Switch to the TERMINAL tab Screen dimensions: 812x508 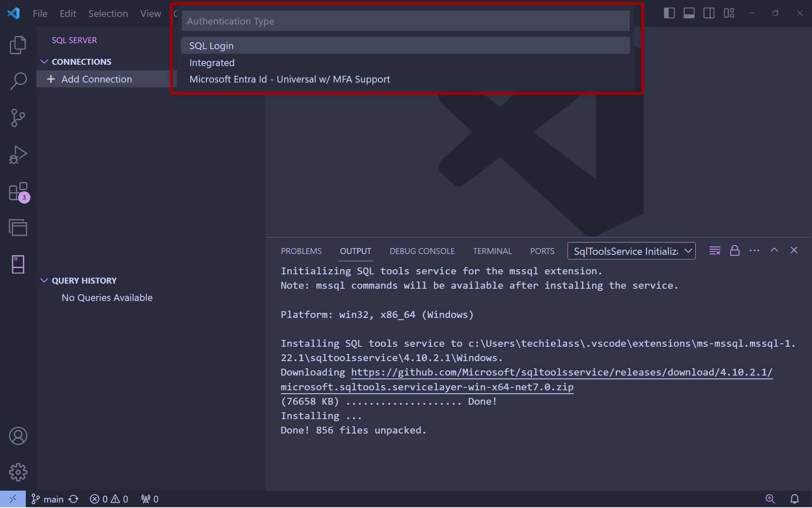tap(493, 251)
